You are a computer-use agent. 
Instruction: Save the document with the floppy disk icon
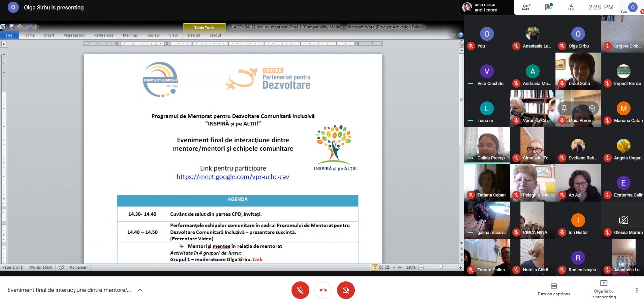[11, 27]
